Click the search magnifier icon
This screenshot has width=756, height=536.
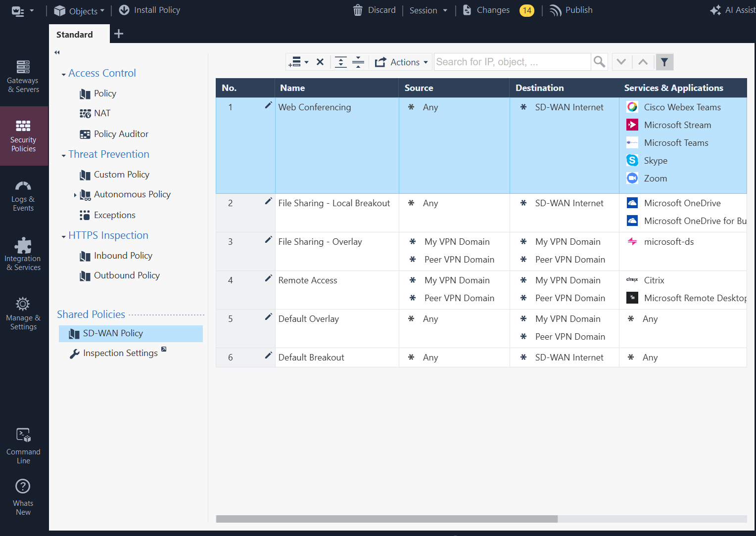[x=599, y=62]
